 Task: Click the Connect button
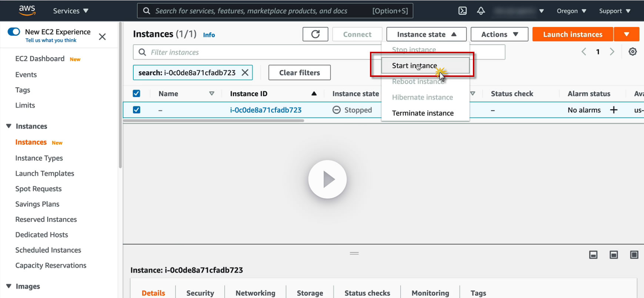tap(357, 34)
